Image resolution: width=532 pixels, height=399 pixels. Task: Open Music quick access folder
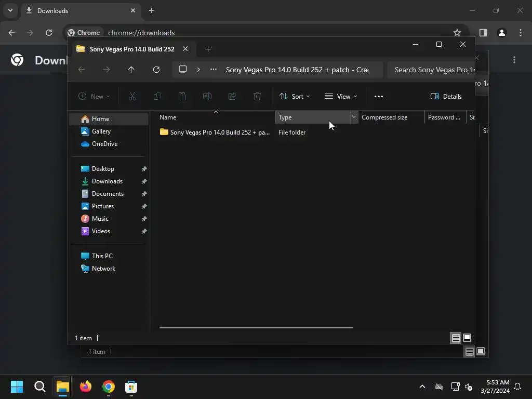click(109, 219)
